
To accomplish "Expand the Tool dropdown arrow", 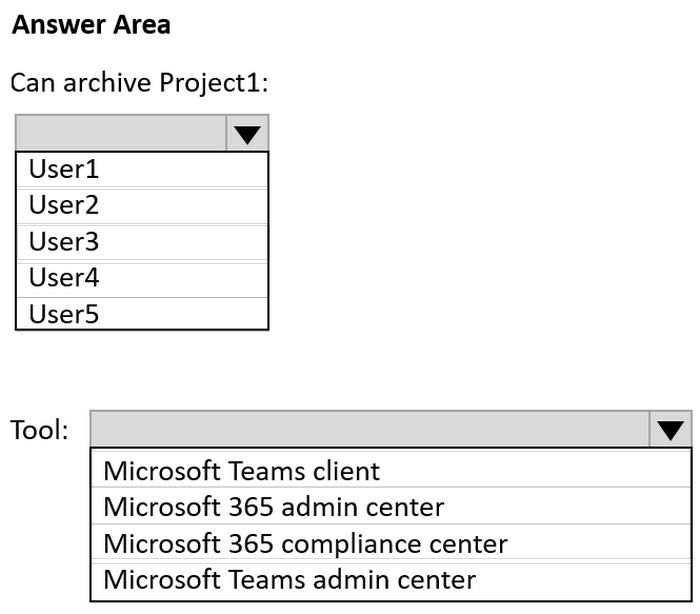I will [x=670, y=430].
